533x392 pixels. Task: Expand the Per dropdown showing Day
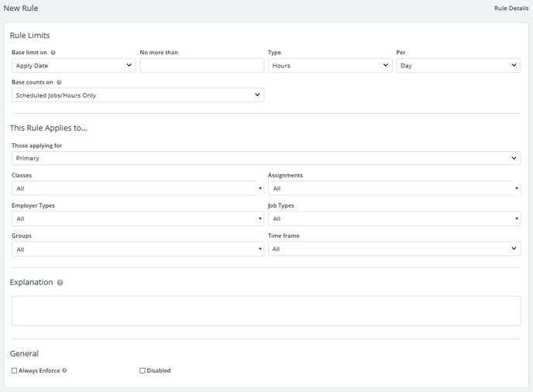pos(458,66)
